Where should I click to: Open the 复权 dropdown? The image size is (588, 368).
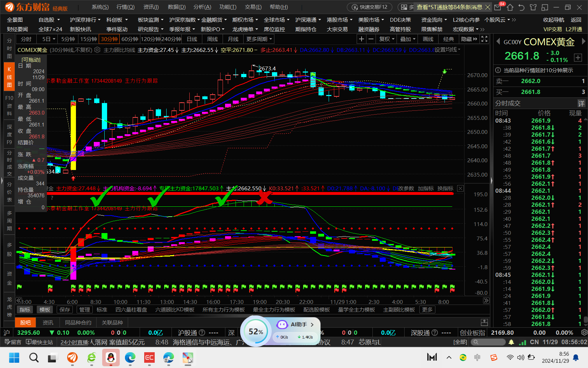click(x=387, y=39)
